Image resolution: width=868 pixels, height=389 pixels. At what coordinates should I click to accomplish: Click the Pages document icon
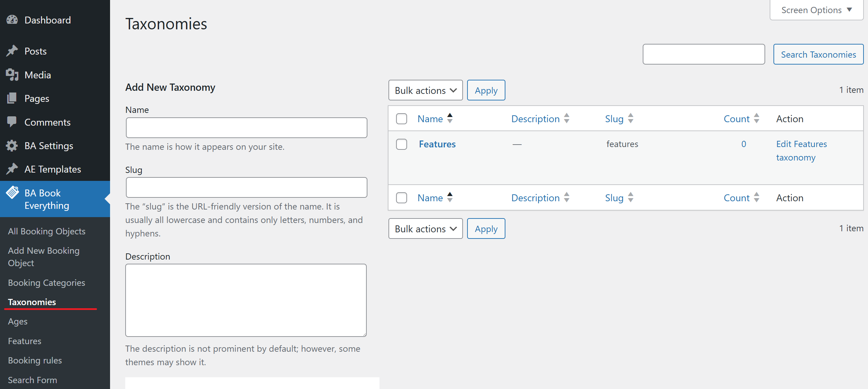12,98
